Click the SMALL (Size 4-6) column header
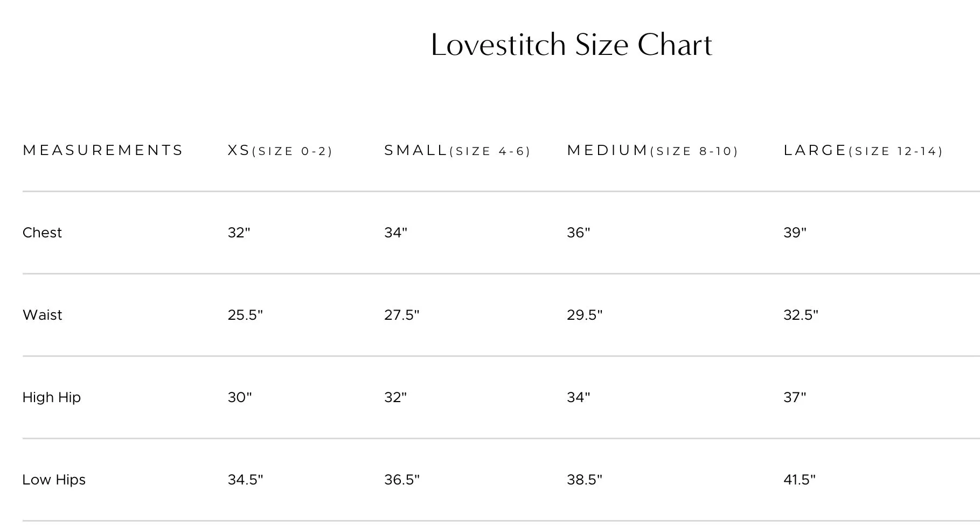Image resolution: width=980 pixels, height=527 pixels. (457, 151)
